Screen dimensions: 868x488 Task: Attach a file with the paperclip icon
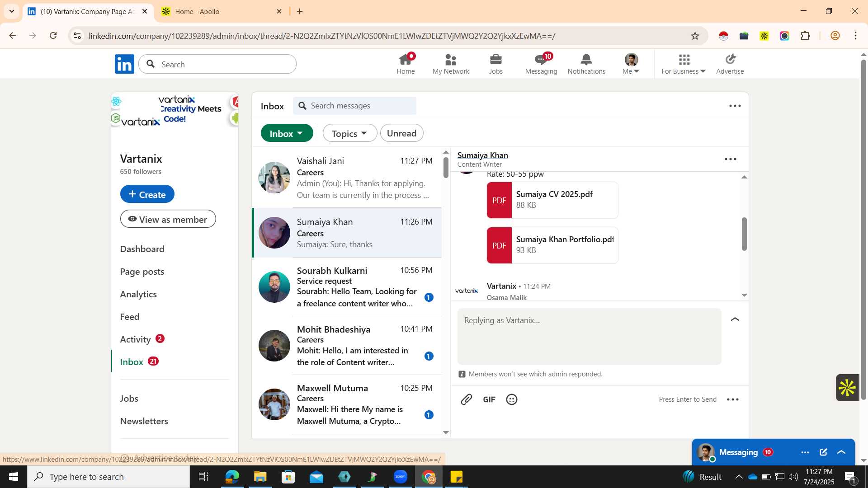point(467,399)
